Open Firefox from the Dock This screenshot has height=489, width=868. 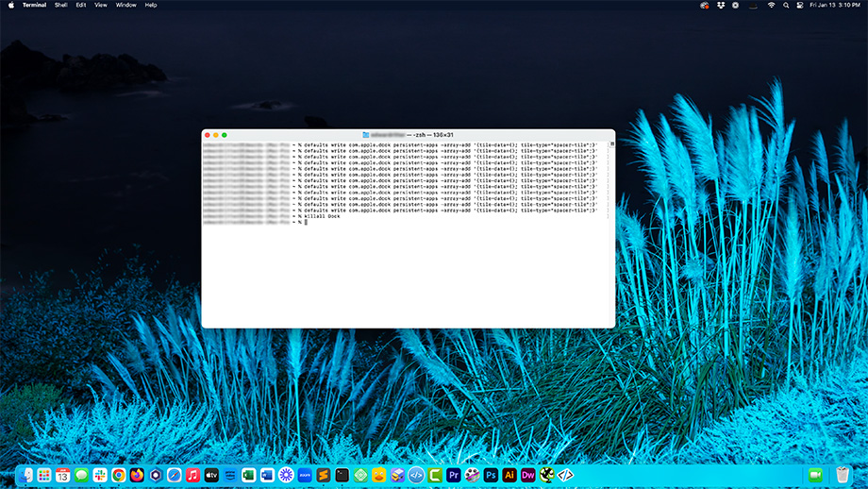point(138,475)
